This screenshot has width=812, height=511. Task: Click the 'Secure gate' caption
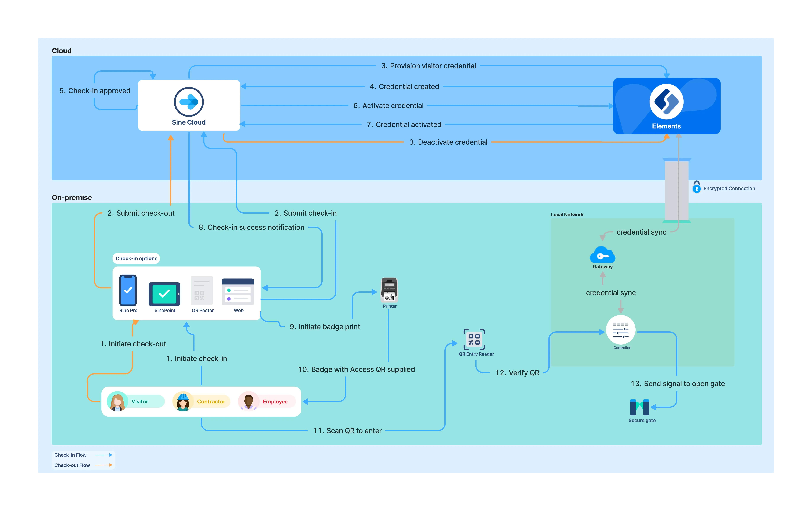click(642, 420)
